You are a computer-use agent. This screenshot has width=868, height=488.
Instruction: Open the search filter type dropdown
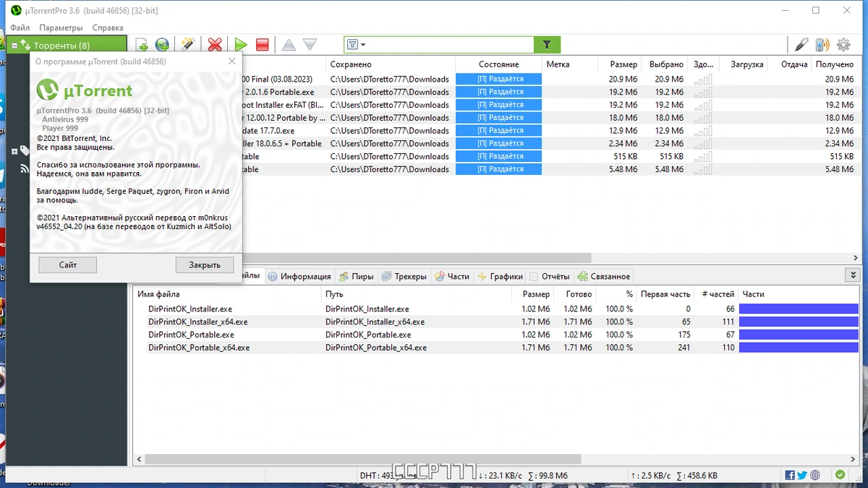coord(356,45)
